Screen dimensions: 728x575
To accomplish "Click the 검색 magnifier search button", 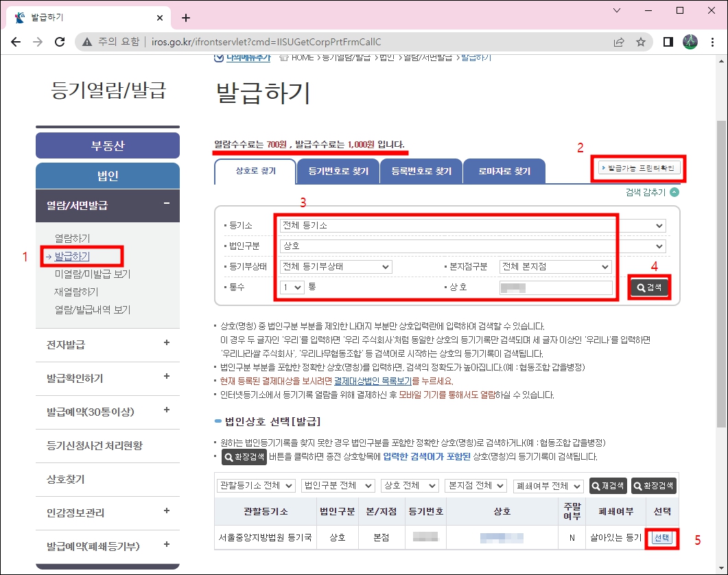I will pyautogui.click(x=648, y=286).
